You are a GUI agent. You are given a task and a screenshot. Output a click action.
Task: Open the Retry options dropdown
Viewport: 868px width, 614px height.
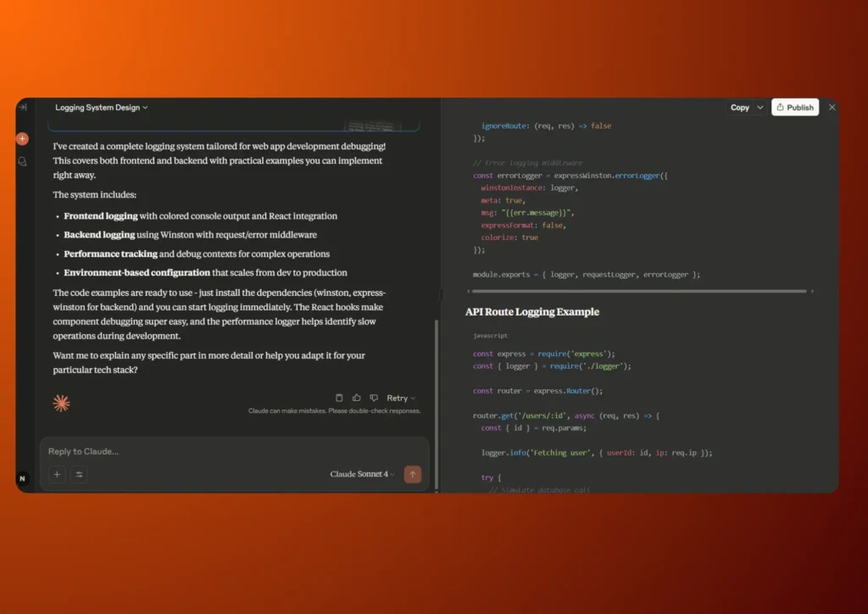(x=401, y=398)
